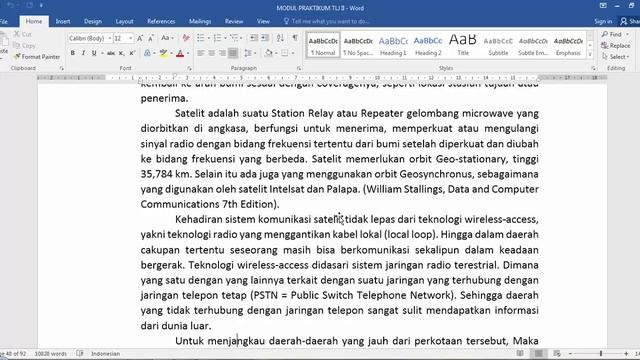
Task: Open Paragraph dialog launcher
Action: coord(299,69)
